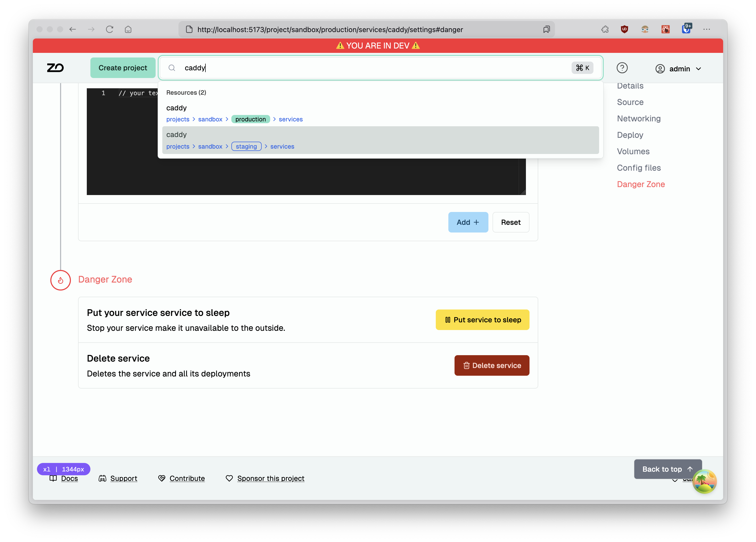This screenshot has width=756, height=542.
Task: Go to the Deploy section link
Action: click(x=630, y=135)
